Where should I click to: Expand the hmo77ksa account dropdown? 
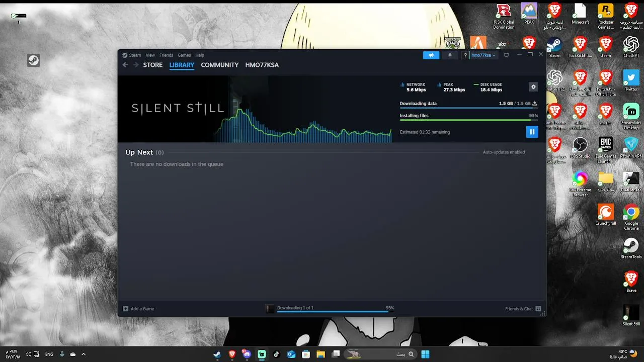tap(483, 55)
